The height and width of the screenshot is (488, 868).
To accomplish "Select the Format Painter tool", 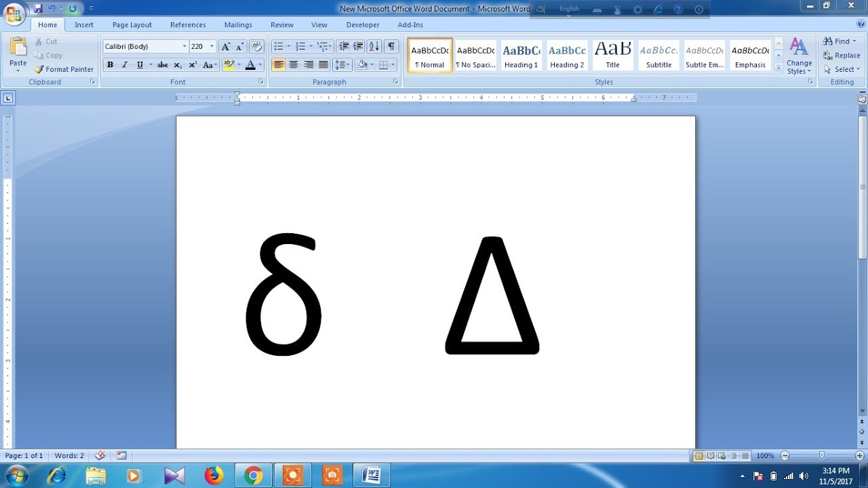I will [x=64, y=69].
